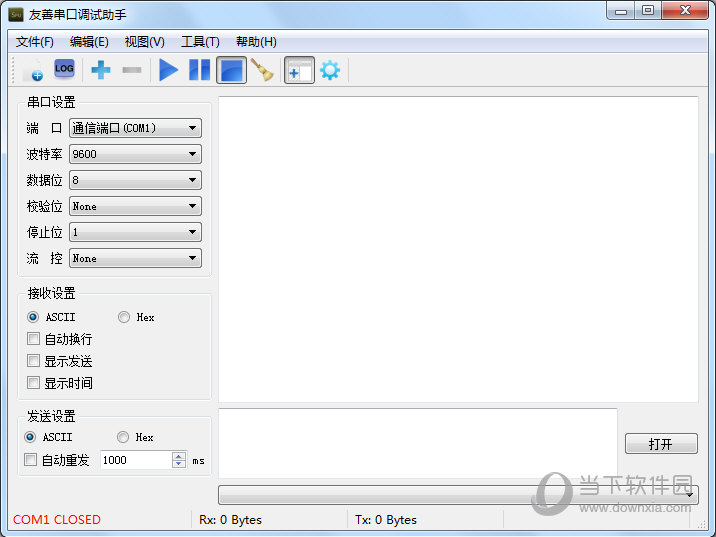Viewport: 716px width, 537px height.
Task: Increase resend interval with up arrow
Action: pyautogui.click(x=179, y=456)
